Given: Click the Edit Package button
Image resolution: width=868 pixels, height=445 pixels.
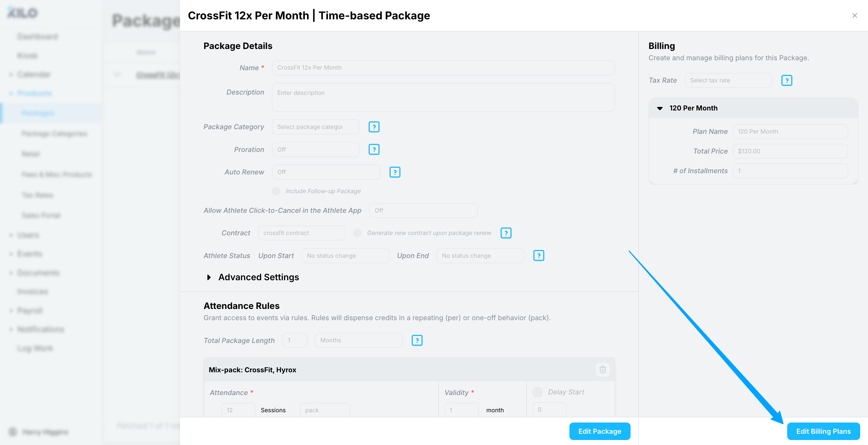Looking at the screenshot, I should pos(599,431).
